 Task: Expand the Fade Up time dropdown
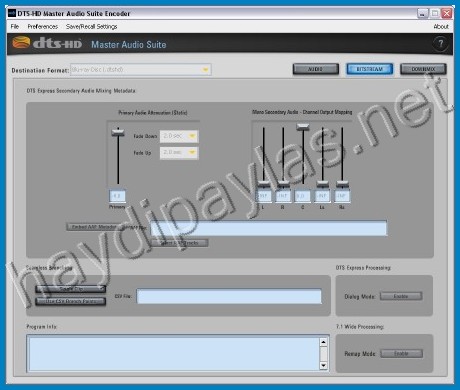179,152
